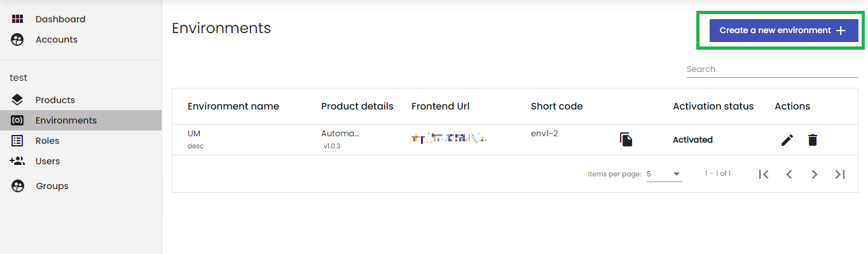This screenshot has height=254, width=868.
Task: Click Create a new environment button
Action: [783, 30]
